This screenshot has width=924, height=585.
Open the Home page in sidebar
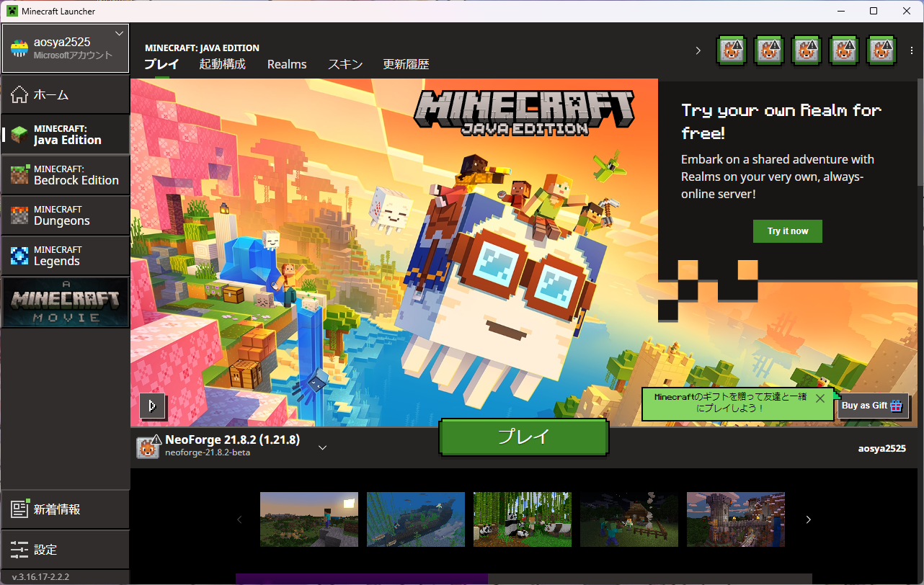pyautogui.click(x=65, y=94)
